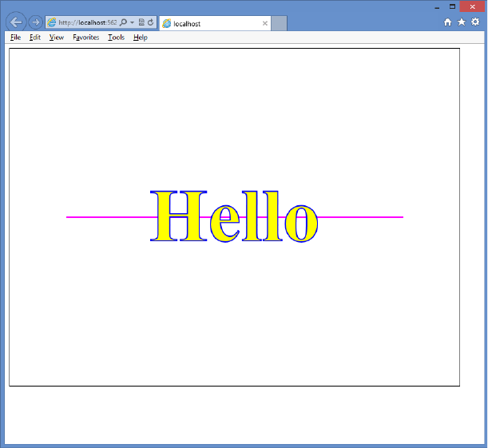Image resolution: width=488 pixels, height=448 pixels.
Task: Click the yellow Hello text in canvas
Action: point(234,216)
